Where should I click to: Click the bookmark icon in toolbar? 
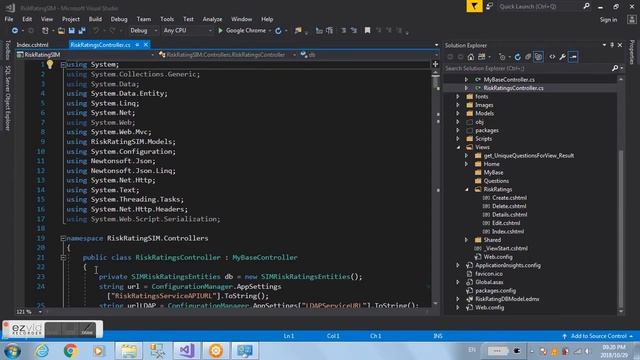point(367,31)
